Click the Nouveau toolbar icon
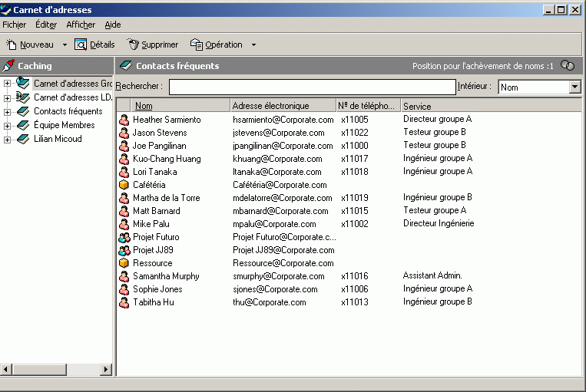 (12, 44)
